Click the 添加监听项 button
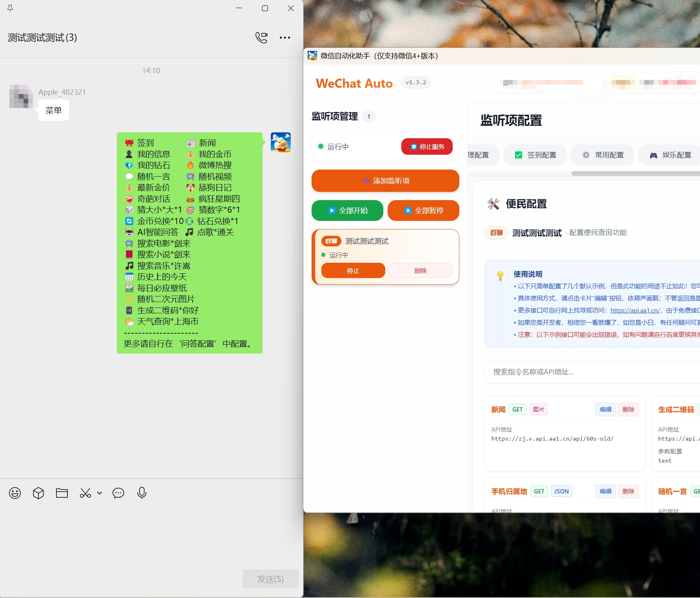700x598 pixels. click(x=385, y=181)
